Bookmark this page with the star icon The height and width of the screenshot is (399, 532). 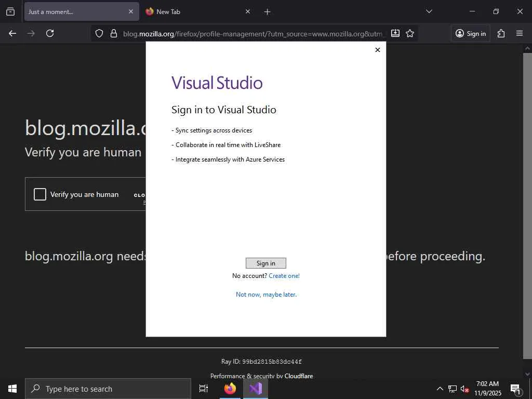[x=410, y=33]
